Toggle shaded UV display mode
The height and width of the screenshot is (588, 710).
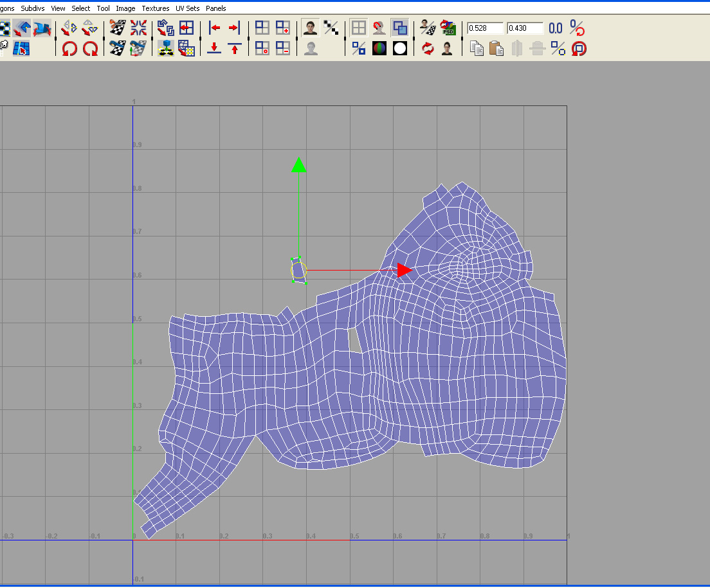400,28
